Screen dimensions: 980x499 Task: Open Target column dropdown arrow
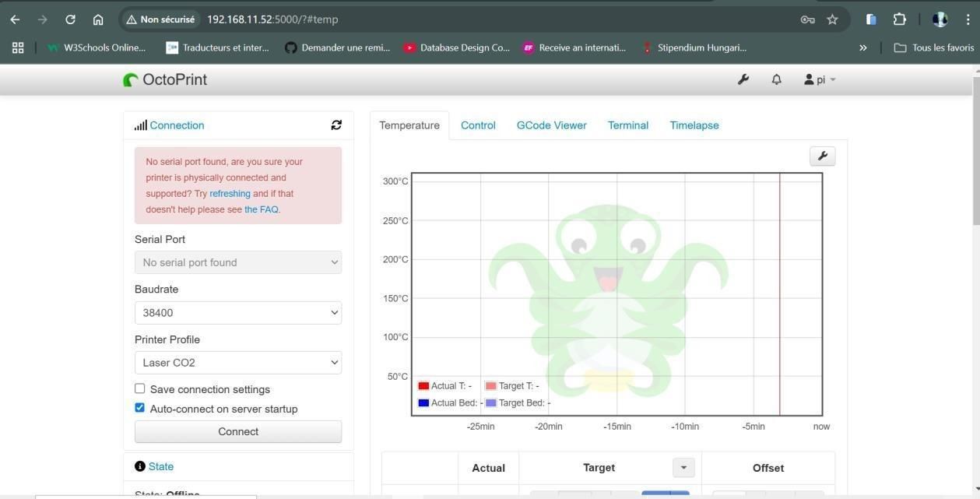click(x=683, y=468)
